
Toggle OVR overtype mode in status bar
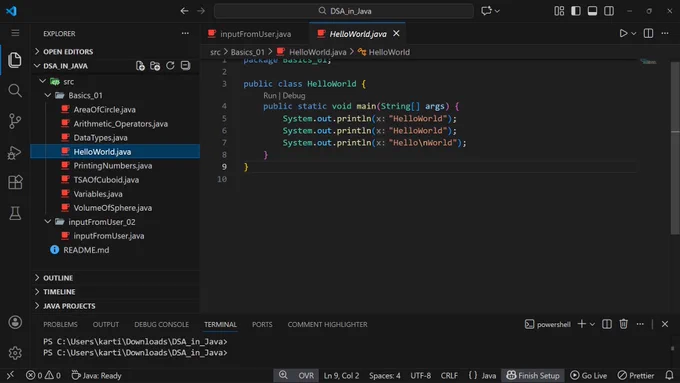[x=306, y=376]
